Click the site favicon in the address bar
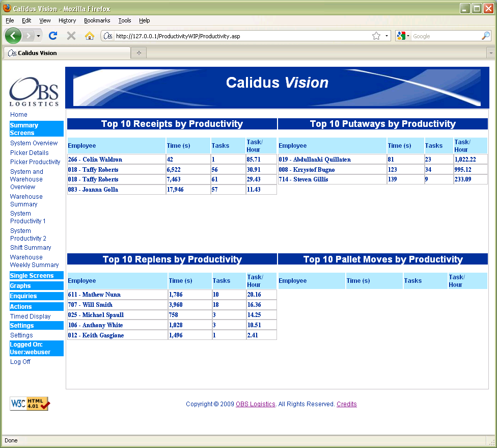Screen dimensions: 497x448 point(108,36)
